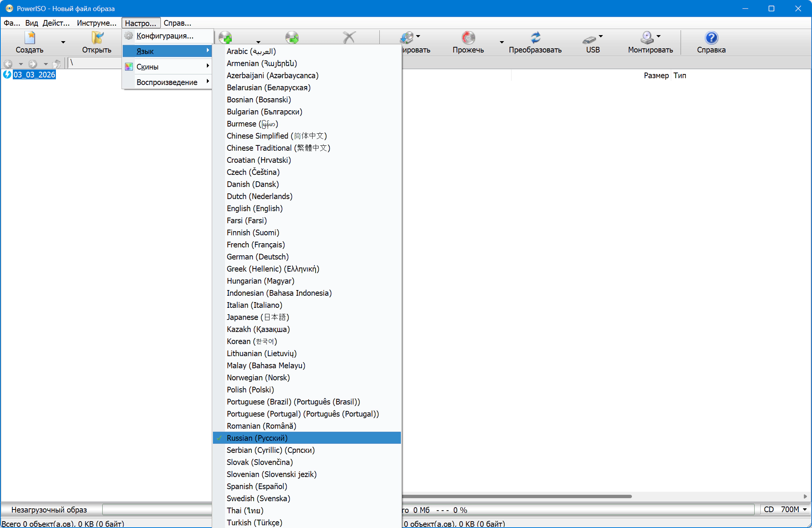
Task: Choose German (Deutsch) language option
Action: point(257,257)
